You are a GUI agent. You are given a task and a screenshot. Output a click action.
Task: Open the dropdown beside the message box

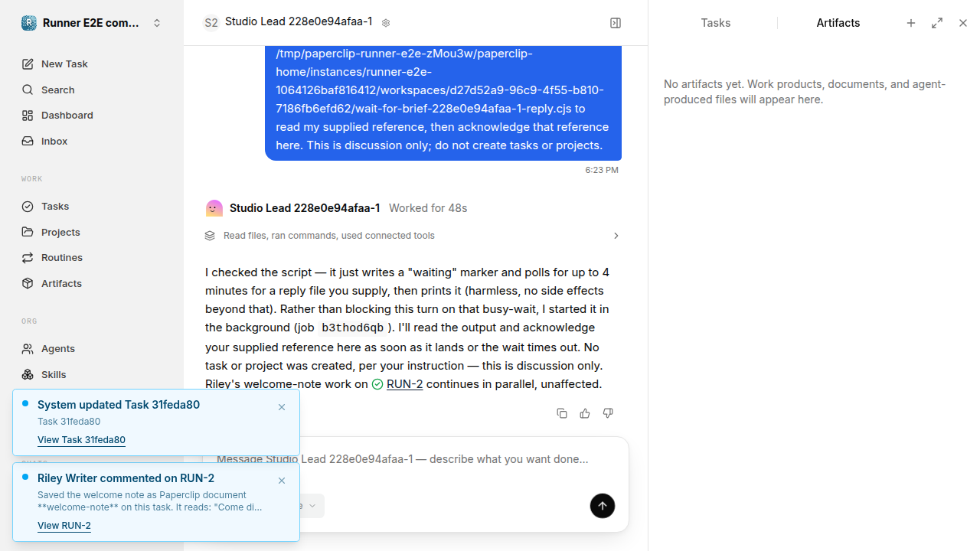click(x=311, y=506)
